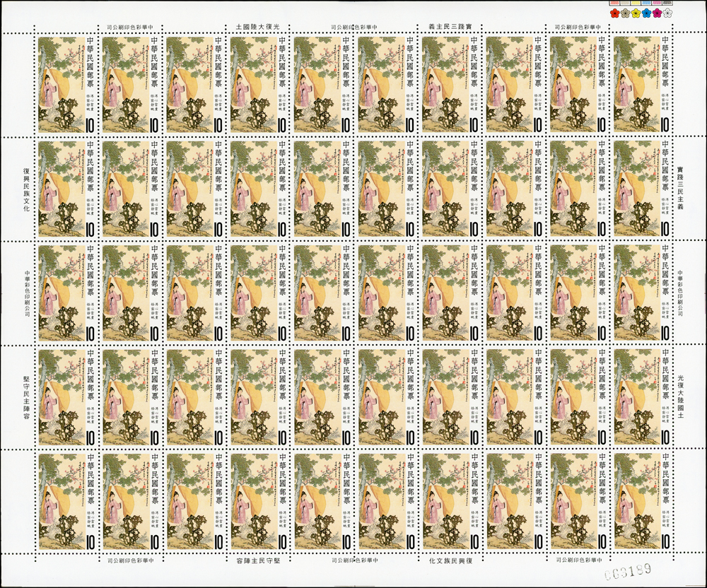Click bottom margin slogan 堅守民主陣容

point(258,561)
